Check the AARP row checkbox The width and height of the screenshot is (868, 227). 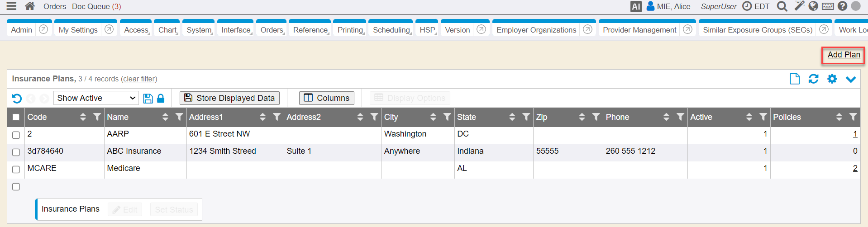pos(16,135)
